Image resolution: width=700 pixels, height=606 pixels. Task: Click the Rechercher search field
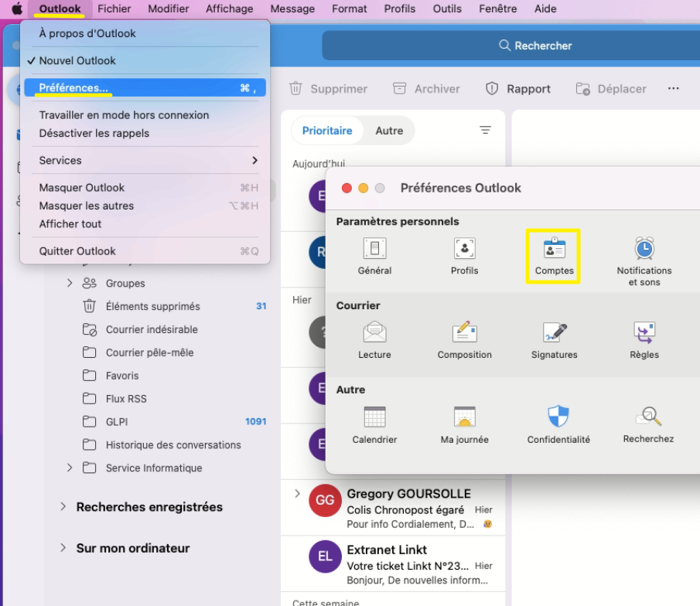[x=510, y=45]
